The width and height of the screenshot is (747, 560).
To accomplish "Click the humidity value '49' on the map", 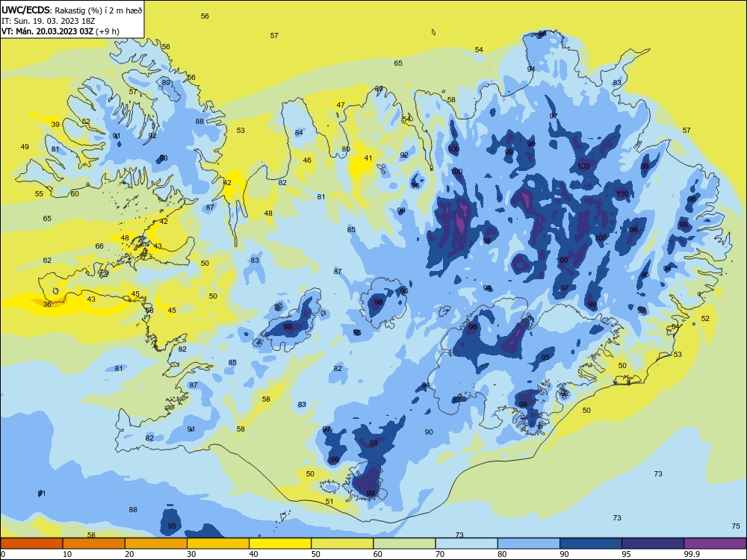I will pyautogui.click(x=25, y=146).
